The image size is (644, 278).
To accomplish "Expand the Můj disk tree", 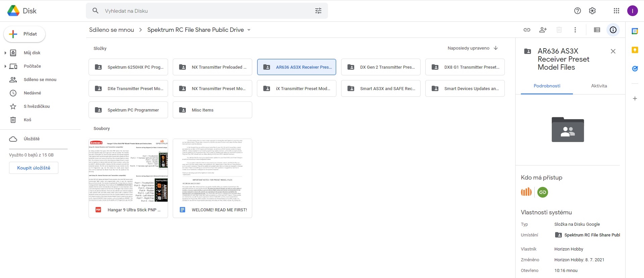I will (x=5, y=53).
